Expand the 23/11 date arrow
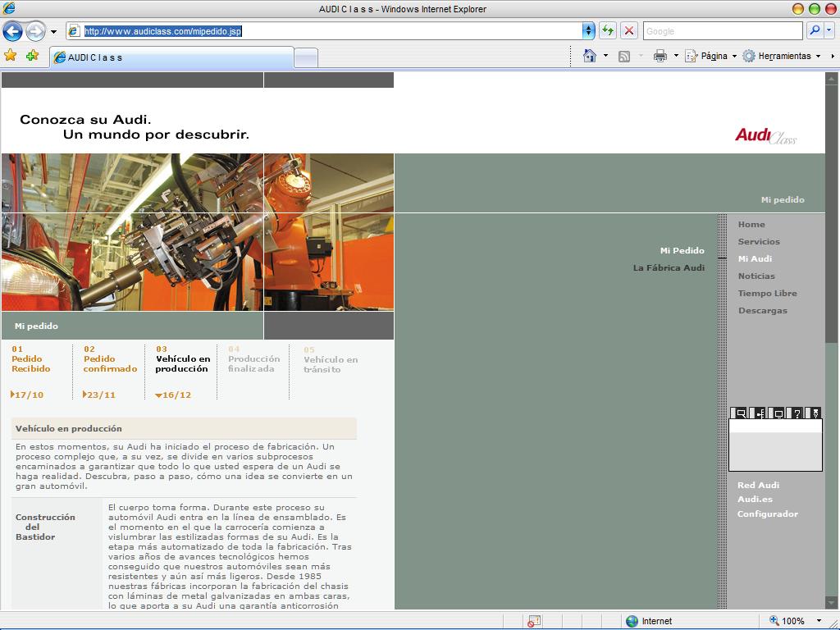The width and height of the screenshot is (840, 630). pyautogui.click(x=84, y=395)
